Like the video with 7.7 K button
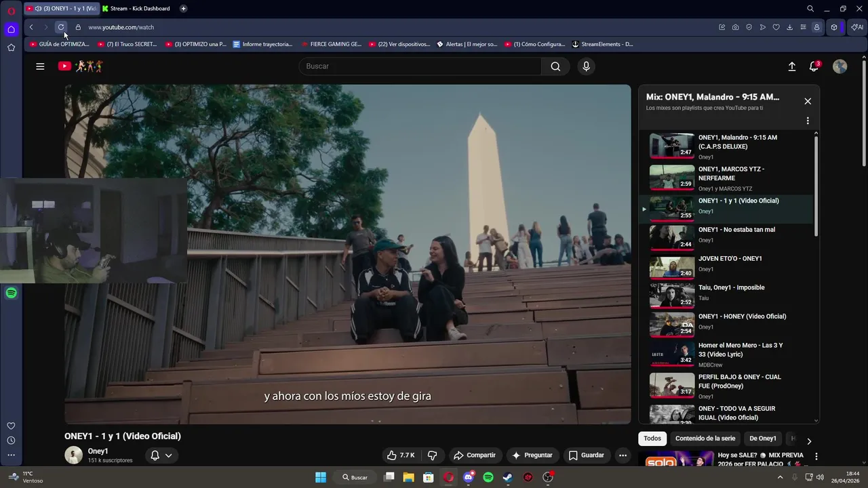The image size is (868, 488). point(400,455)
